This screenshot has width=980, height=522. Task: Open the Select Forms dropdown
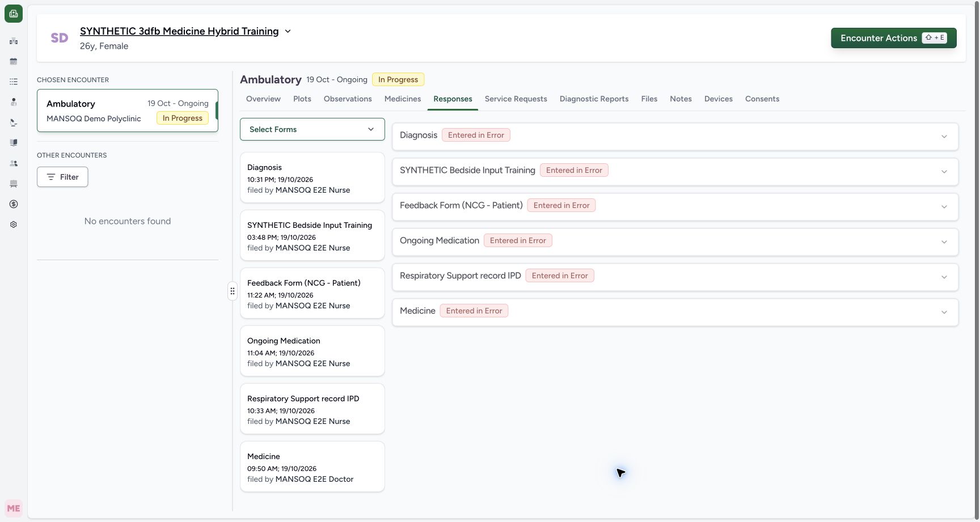pos(312,129)
